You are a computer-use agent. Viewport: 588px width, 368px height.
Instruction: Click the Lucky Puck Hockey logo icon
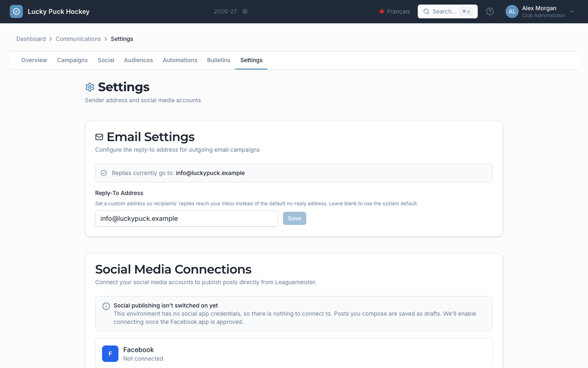pyautogui.click(x=16, y=11)
